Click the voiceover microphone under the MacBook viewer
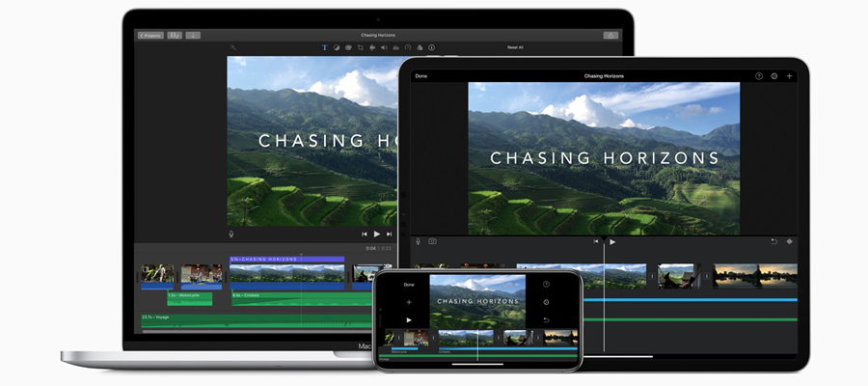 point(231,234)
